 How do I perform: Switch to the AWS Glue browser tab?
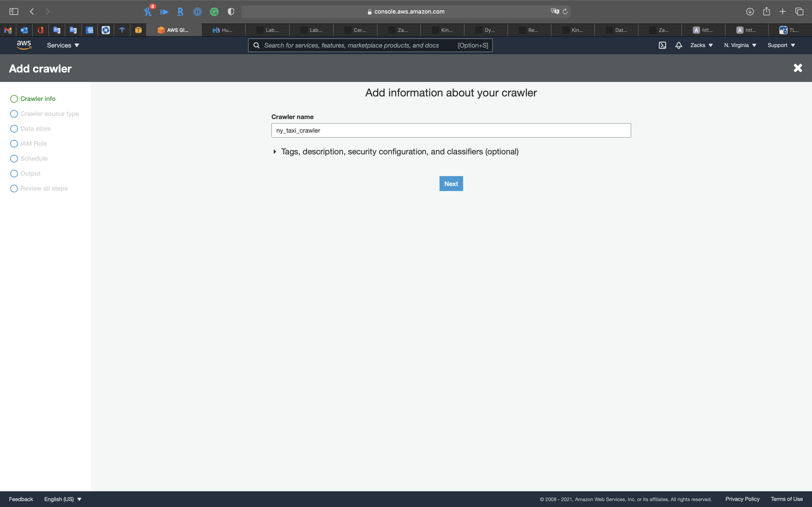pyautogui.click(x=174, y=30)
